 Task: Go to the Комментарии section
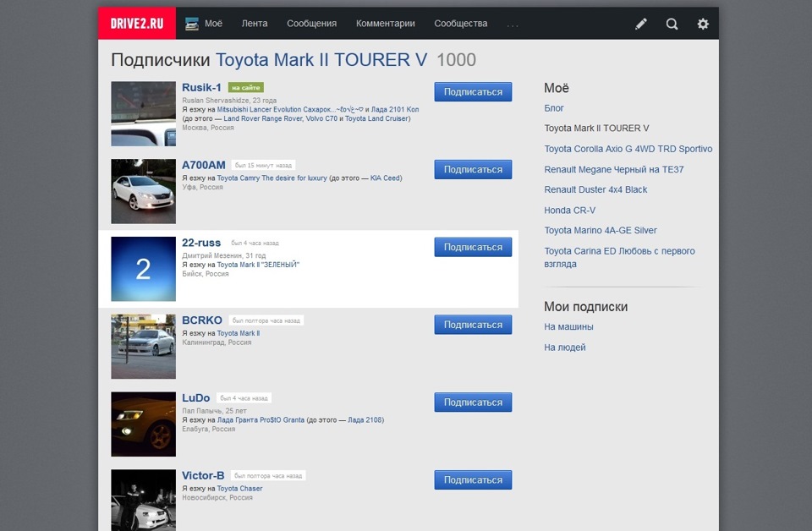coord(385,24)
